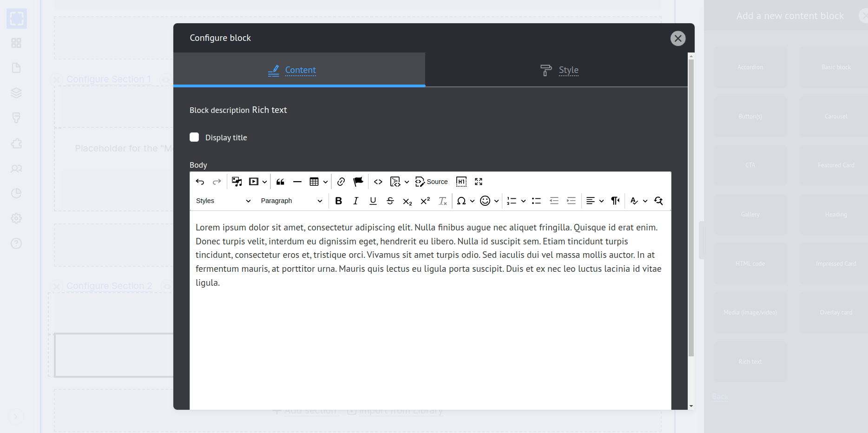The image size is (868, 433).
Task: Place cursor in the Body text area
Action: [x=430, y=310]
